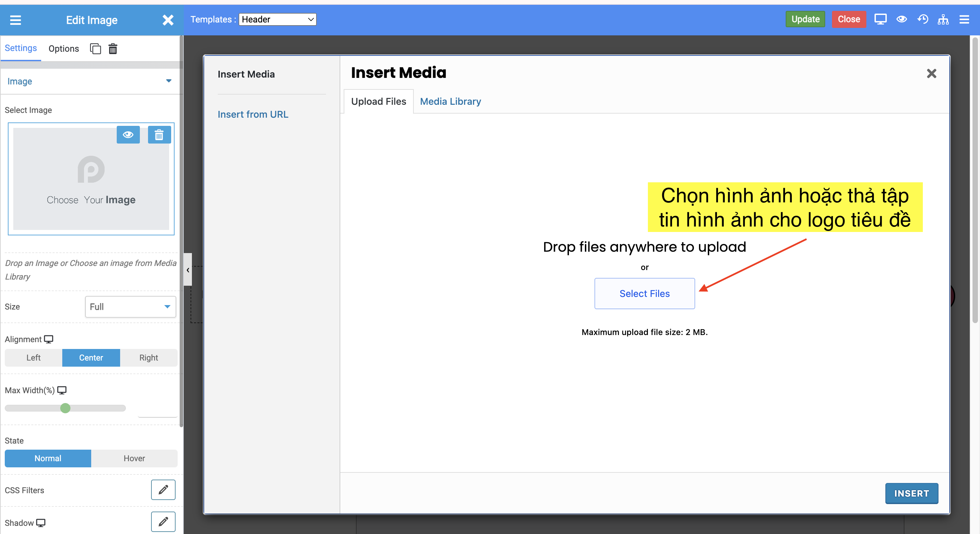The image size is (980, 534).
Task: Click the Image panel expander arrow
Action: point(168,82)
